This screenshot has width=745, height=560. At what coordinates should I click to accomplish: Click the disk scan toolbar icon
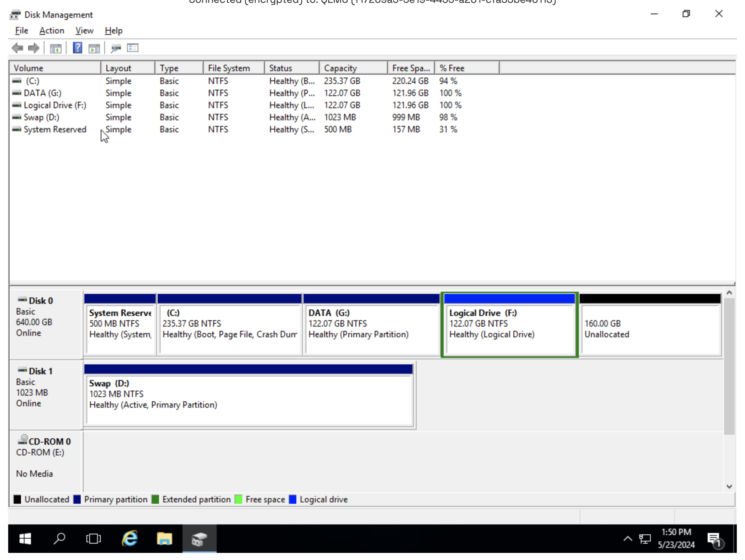click(115, 48)
